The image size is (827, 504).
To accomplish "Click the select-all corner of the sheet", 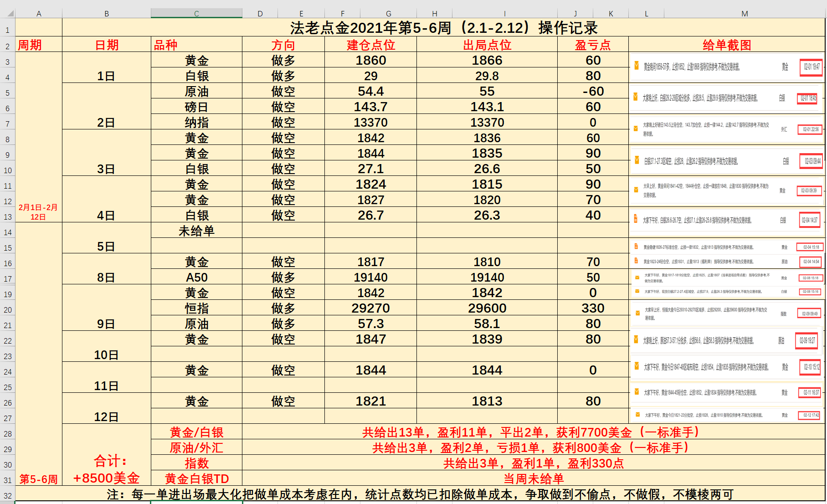I will tap(8, 14).
